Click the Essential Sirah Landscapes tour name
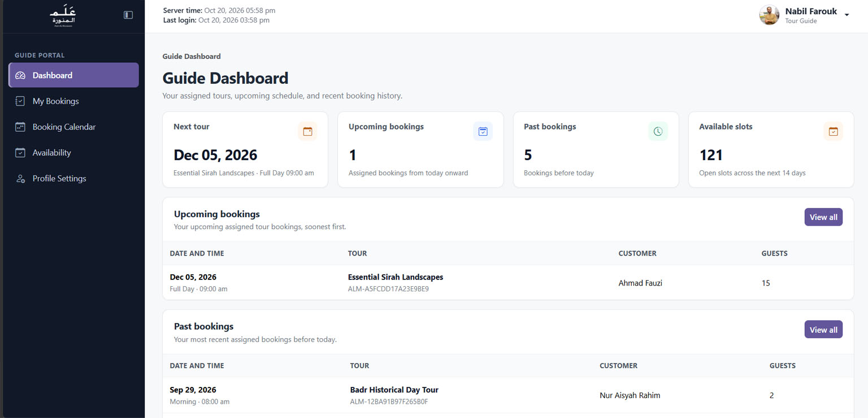This screenshot has height=418, width=868. click(396, 277)
